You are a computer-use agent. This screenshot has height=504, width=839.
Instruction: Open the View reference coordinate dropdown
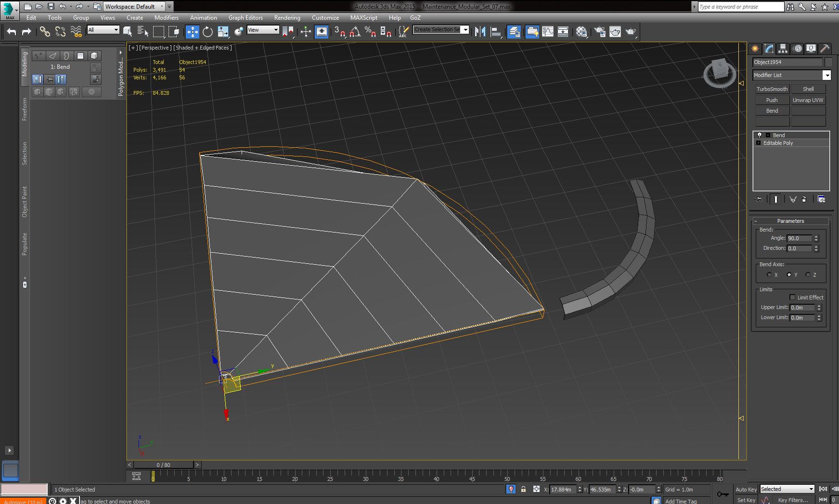[x=263, y=30]
